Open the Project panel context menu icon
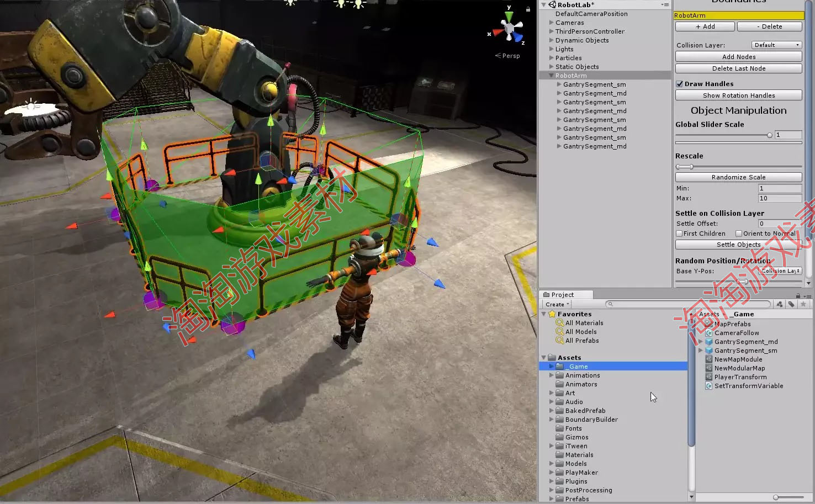This screenshot has width=815, height=504. [807, 296]
